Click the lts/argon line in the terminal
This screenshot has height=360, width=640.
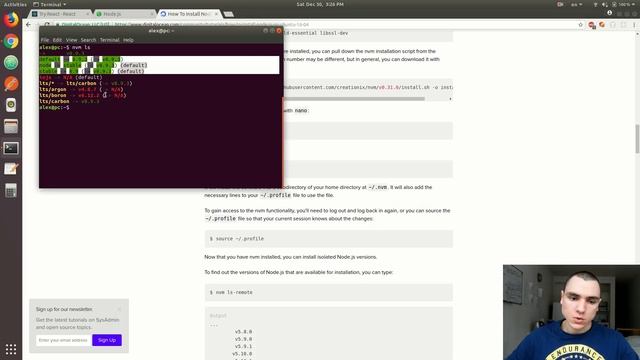pos(81,89)
